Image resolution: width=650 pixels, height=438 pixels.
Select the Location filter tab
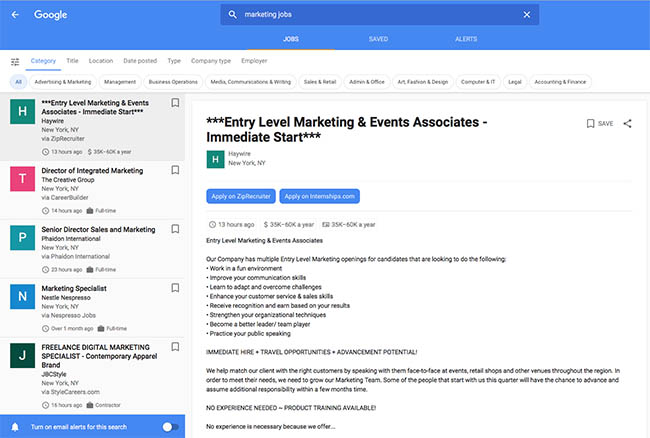pos(101,61)
